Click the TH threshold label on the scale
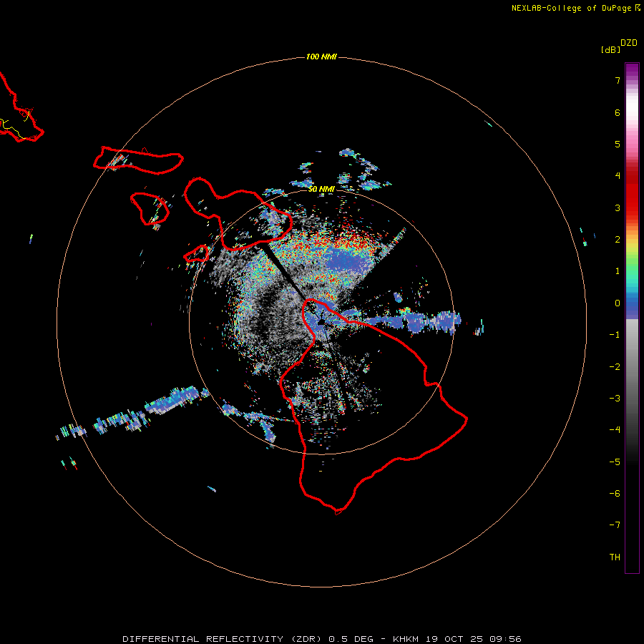 click(x=615, y=557)
